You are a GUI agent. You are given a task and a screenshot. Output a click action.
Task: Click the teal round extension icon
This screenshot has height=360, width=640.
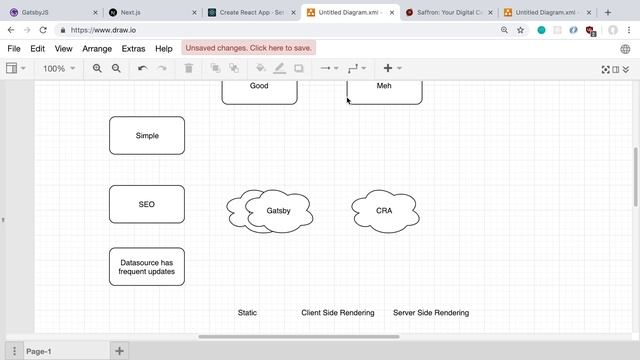pos(541,30)
